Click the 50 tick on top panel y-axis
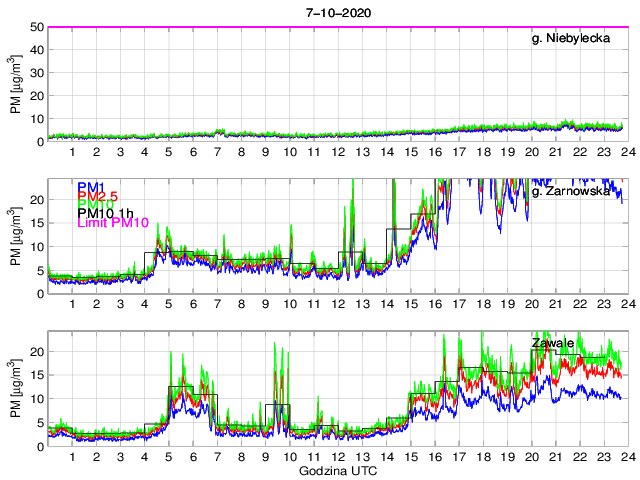 click(x=36, y=28)
